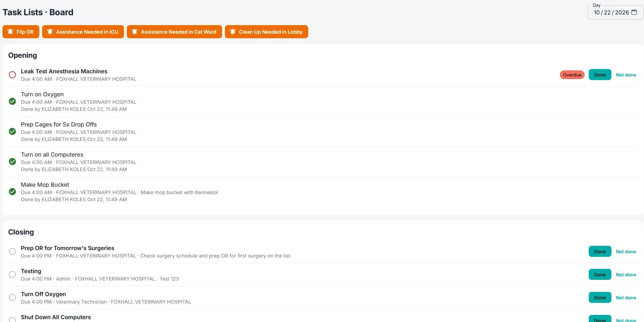Trigger Assistance Needed in ICU alert

(83, 32)
